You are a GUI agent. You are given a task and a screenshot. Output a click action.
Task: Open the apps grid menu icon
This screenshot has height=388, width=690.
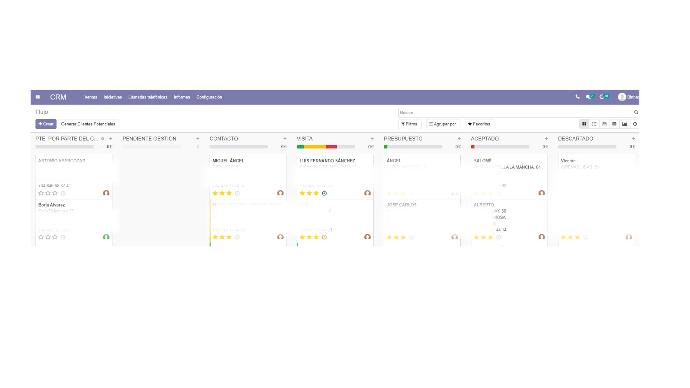[x=38, y=97]
